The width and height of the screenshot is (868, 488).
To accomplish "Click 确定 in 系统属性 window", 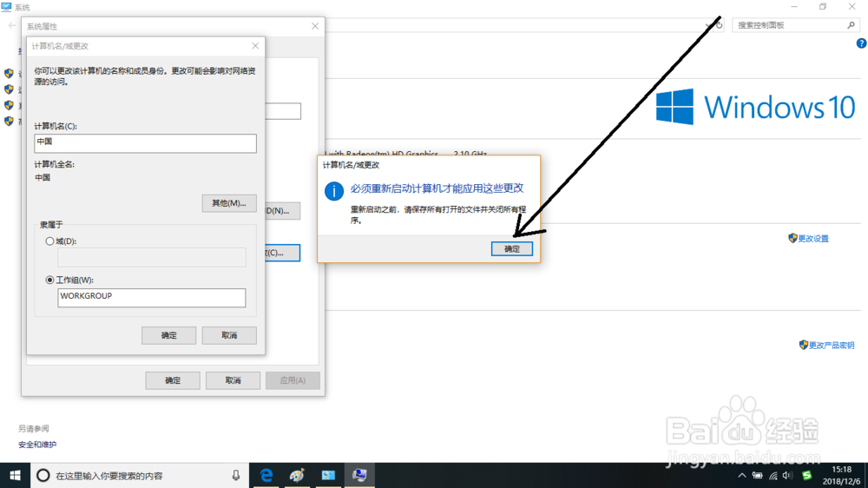I will pyautogui.click(x=172, y=380).
